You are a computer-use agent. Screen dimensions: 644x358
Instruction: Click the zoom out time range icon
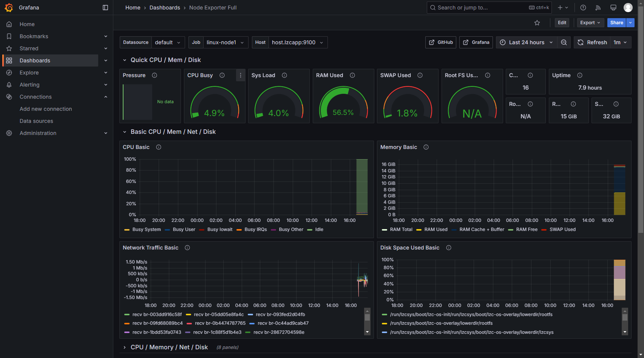[x=564, y=42]
